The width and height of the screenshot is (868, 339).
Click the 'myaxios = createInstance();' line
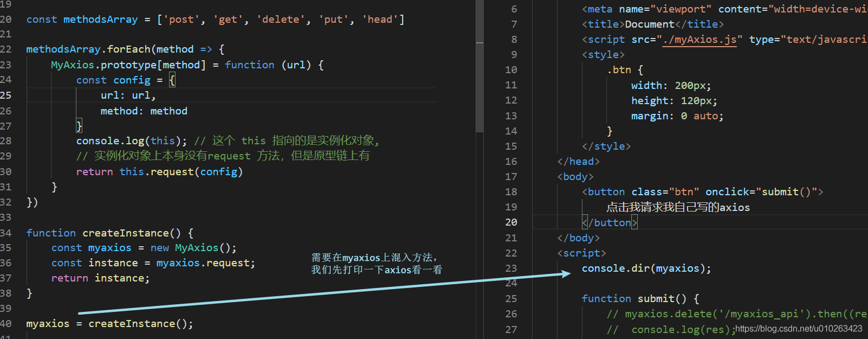tap(109, 324)
